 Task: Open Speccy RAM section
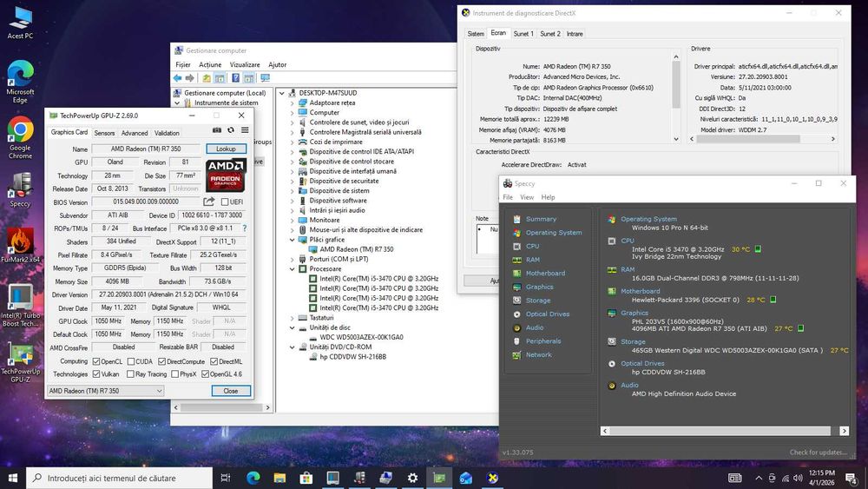[533, 260]
